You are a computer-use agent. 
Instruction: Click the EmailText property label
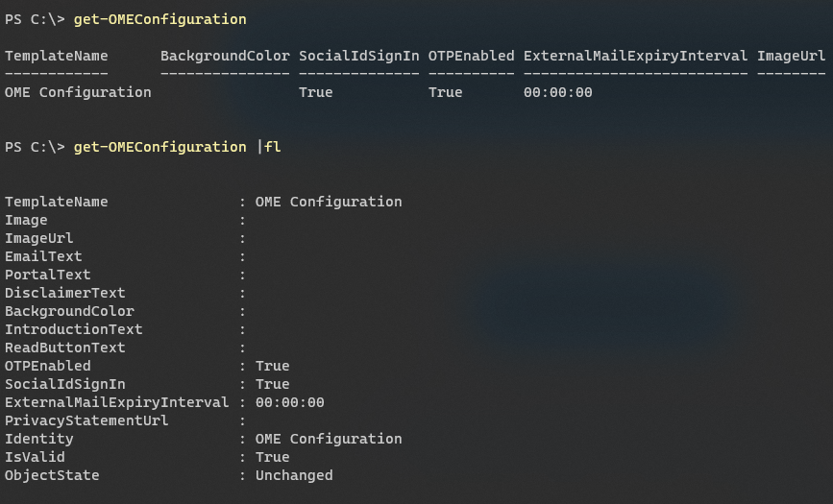tap(43, 256)
